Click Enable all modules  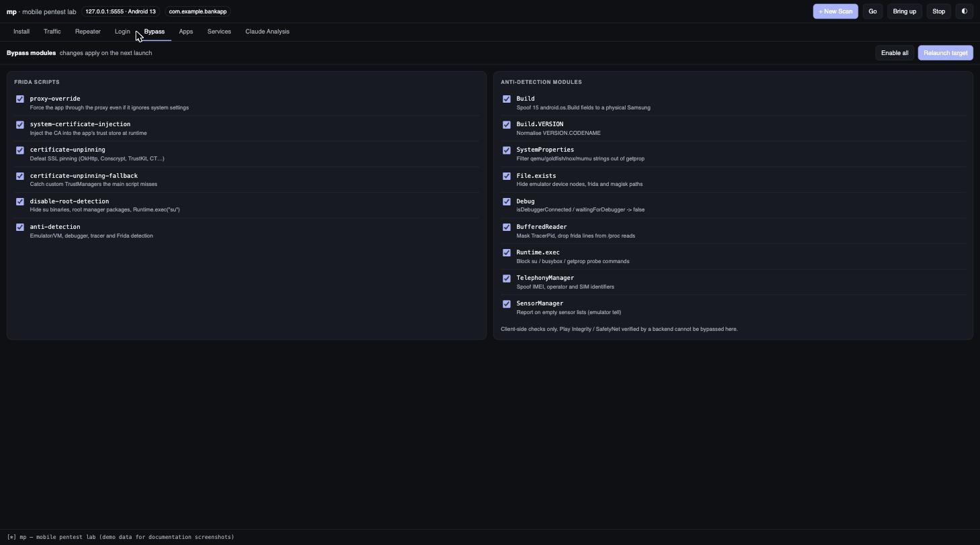click(895, 53)
